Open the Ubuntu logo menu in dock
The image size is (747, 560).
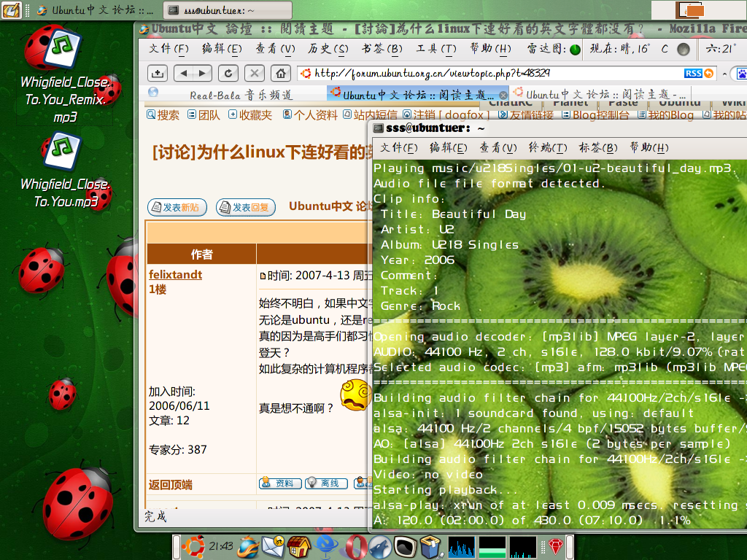193,547
